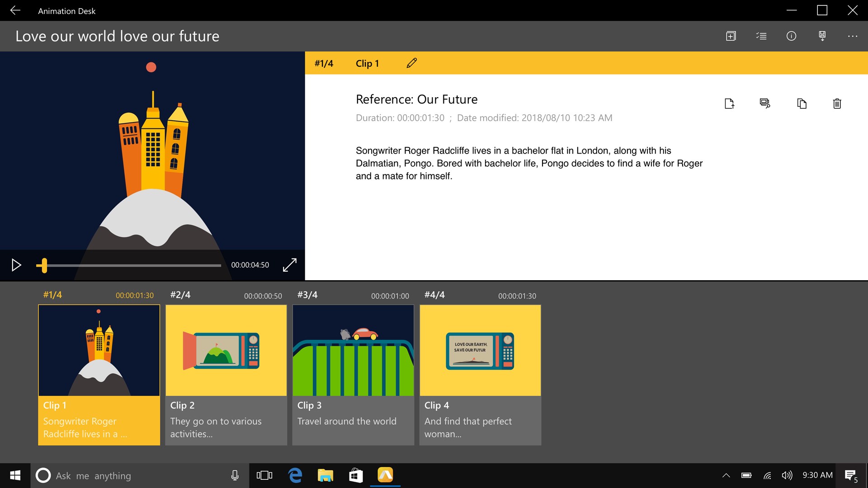This screenshot has height=488, width=868.
Task: Go back using the arrow button
Action: [x=15, y=10]
